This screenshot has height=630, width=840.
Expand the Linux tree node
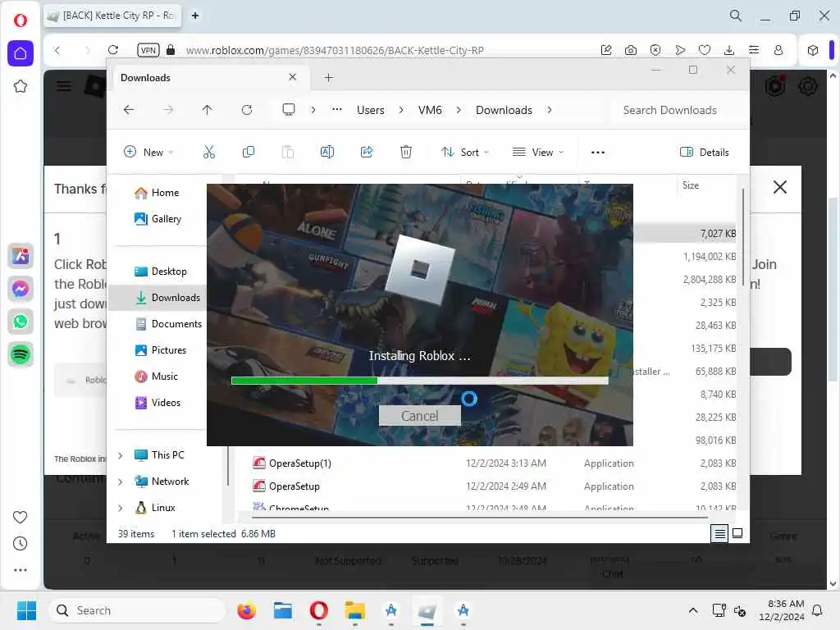(x=121, y=508)
